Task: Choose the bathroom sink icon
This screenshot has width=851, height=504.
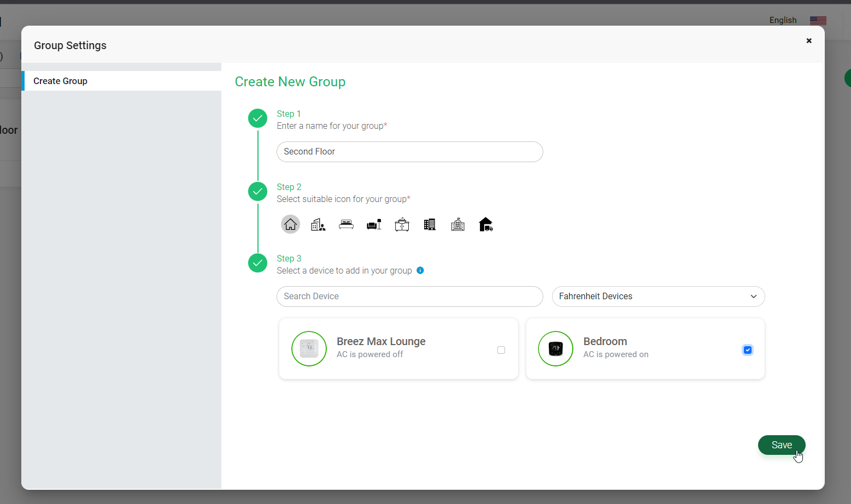Action: click(x=402, y=224)
